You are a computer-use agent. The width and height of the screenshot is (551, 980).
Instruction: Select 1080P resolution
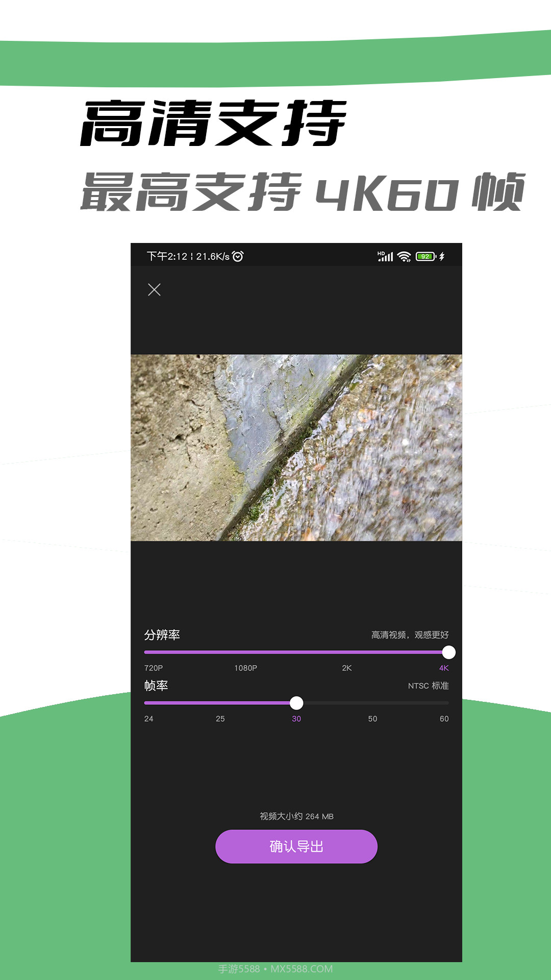(245, 668)
